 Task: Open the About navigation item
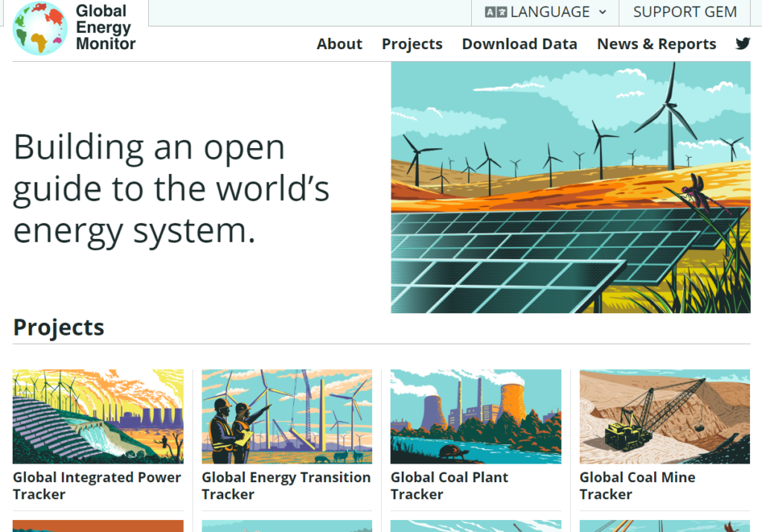point(339,44)
